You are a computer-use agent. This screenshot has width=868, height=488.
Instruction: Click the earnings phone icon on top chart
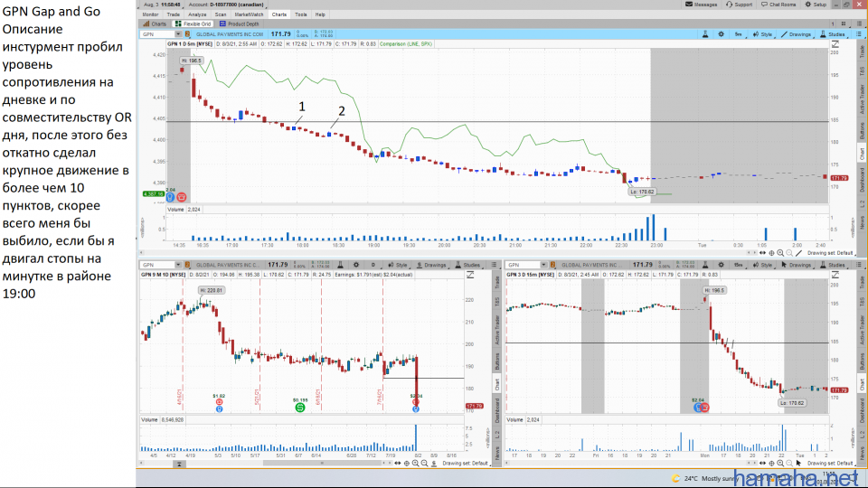[x=182, y=197]
